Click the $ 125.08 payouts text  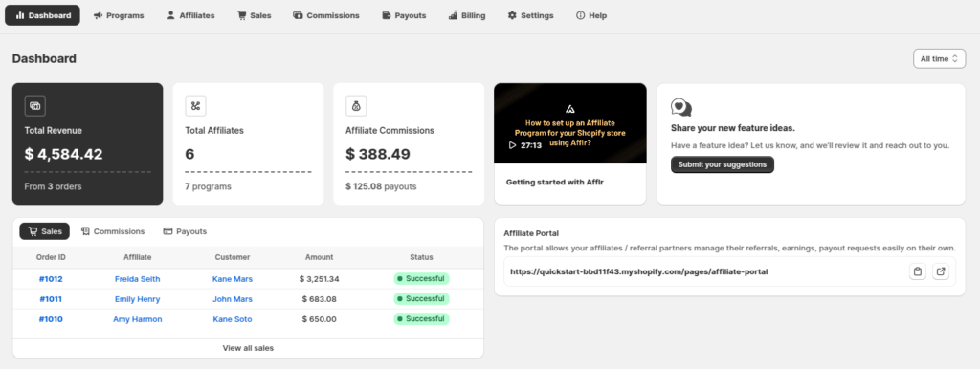[x=381, y=186]
